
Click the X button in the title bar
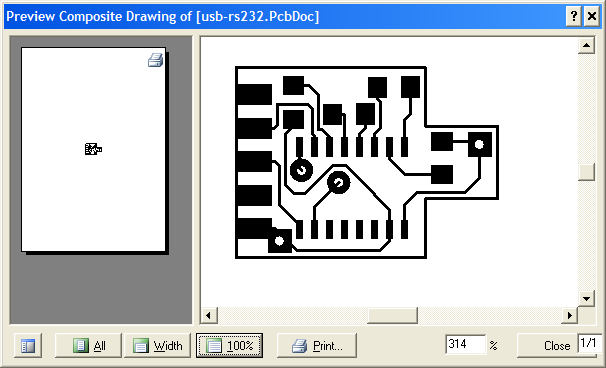click(592, 17)
